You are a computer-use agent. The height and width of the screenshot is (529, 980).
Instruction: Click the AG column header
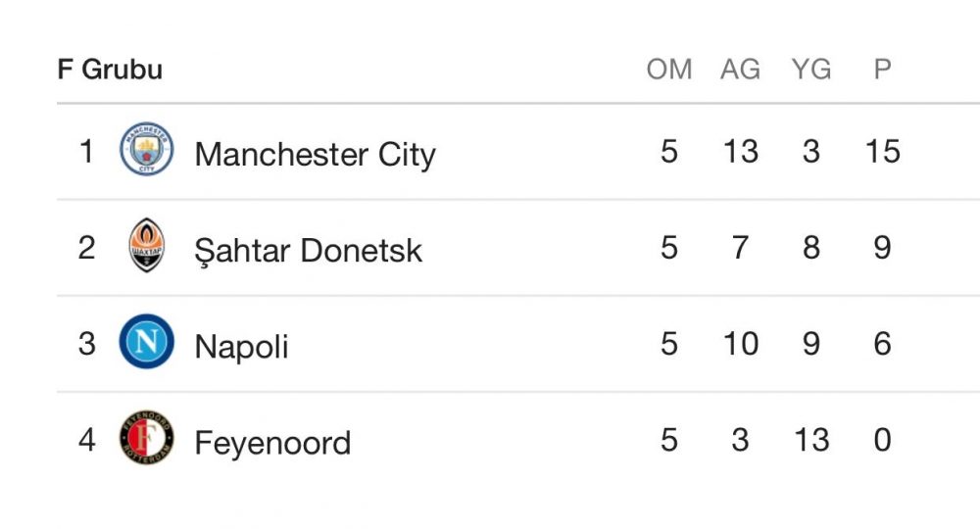[x=740, y=70]
